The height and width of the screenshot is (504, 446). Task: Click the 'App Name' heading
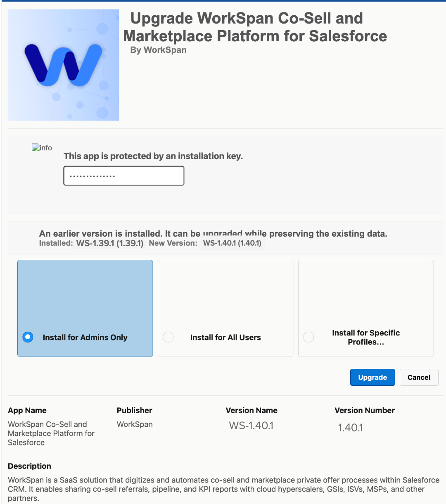tap(27, 410)
